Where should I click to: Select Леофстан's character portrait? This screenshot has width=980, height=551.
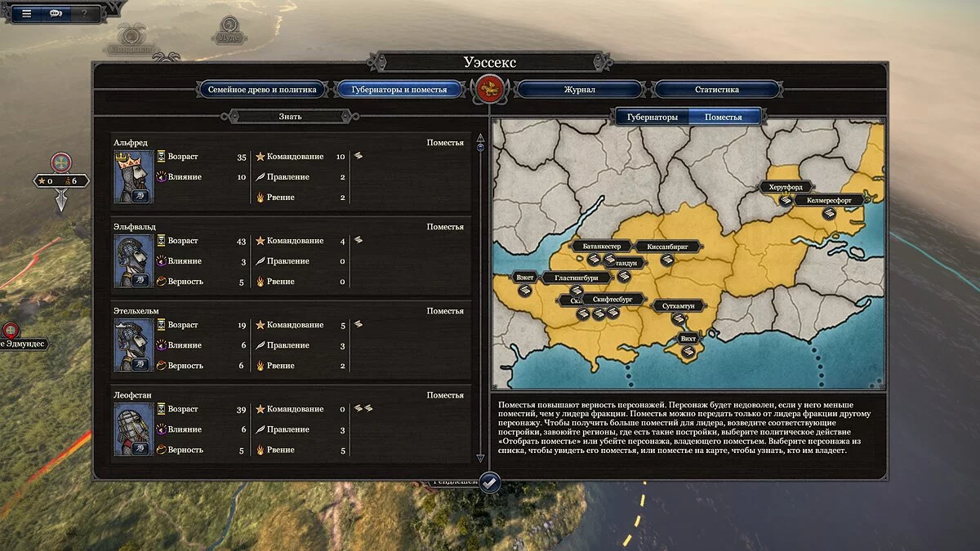click(x=134, y=429)
